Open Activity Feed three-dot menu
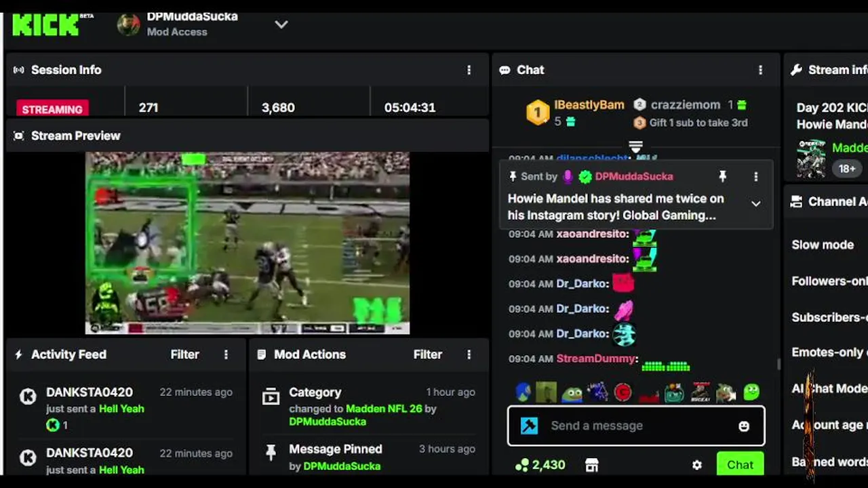 pos(226,354)
